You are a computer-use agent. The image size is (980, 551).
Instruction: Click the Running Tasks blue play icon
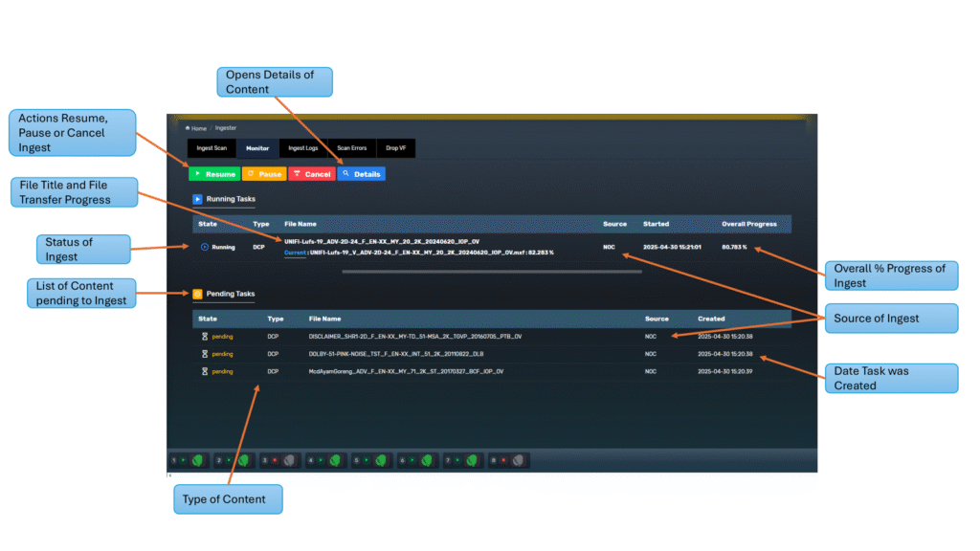point(198,199)
